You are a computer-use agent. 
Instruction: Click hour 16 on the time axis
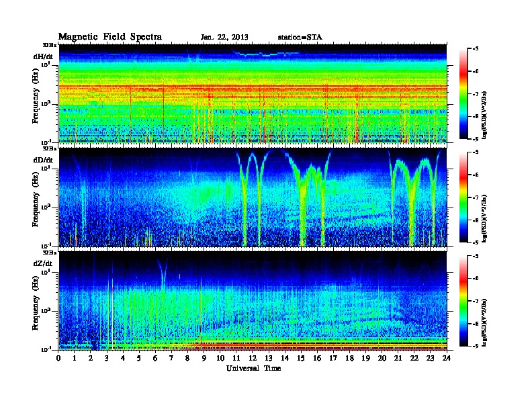coord(317,358)
